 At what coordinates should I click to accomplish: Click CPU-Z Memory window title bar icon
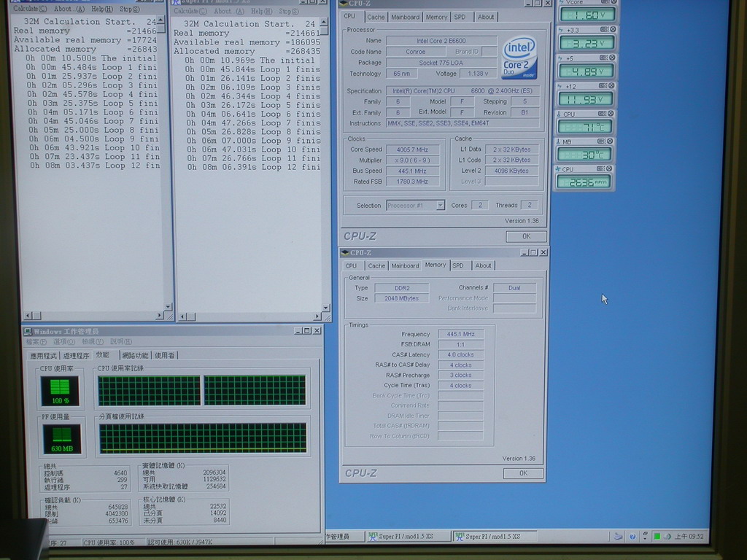pos(345,252)
